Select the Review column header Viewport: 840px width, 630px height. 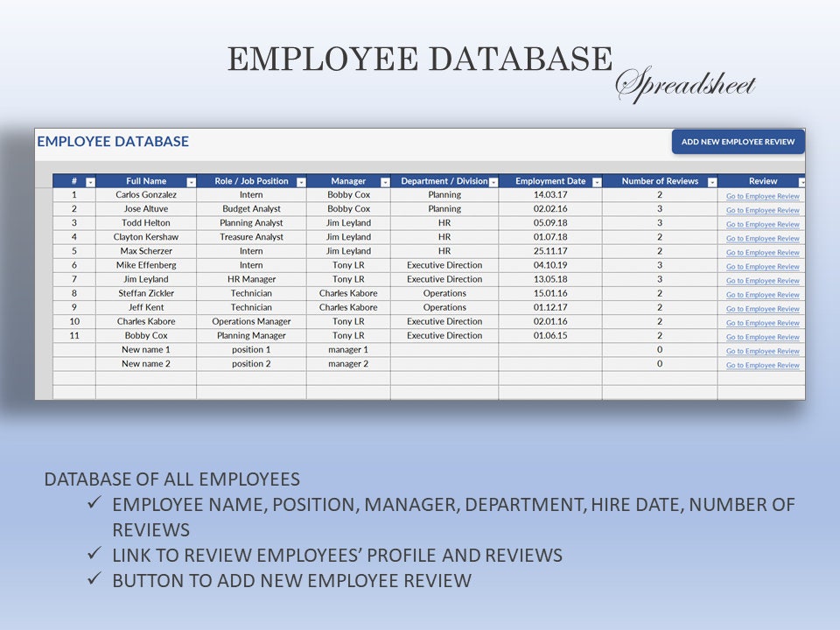coord(762,181)
